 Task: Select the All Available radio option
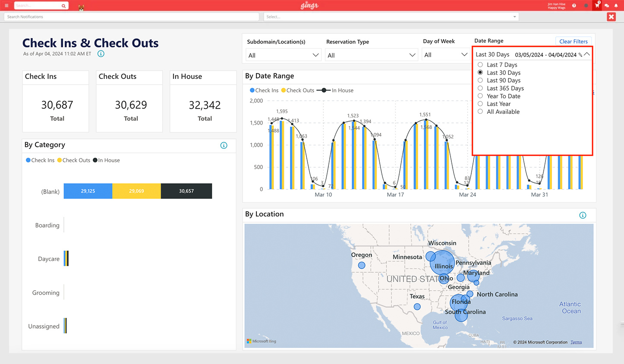[x=480, y=112]
